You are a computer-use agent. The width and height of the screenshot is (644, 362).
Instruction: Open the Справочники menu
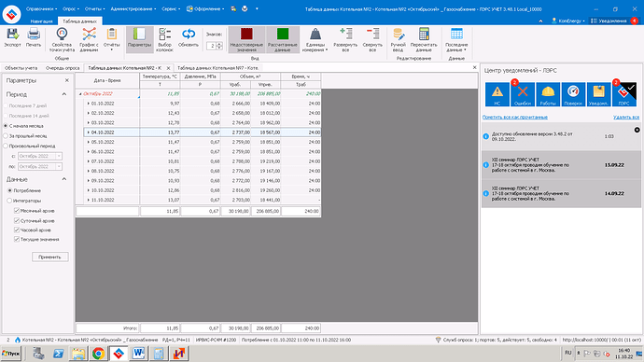pyautogui.click(x=41, y=8)
